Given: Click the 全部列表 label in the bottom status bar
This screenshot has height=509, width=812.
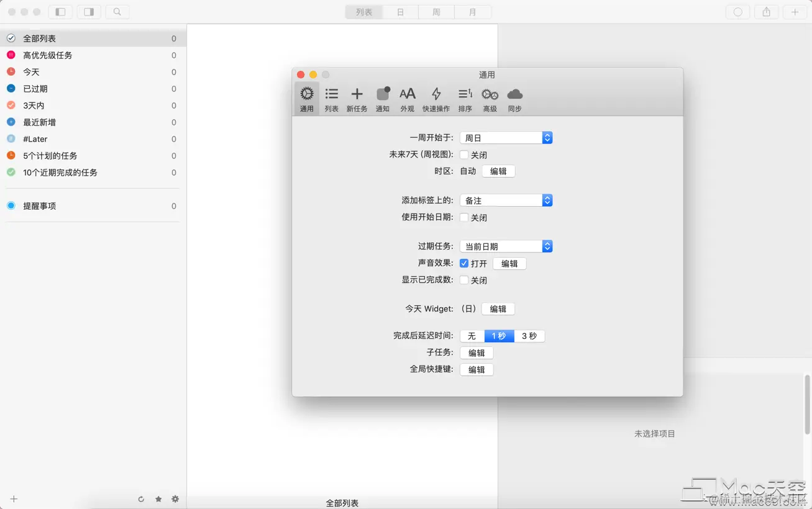Looking at the screenshot, I should click(x=342, y=503).
